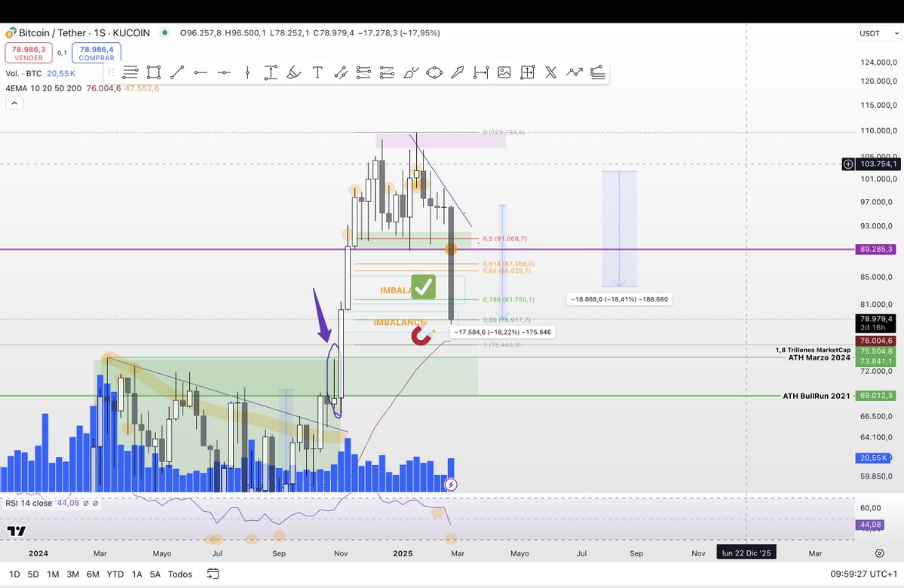Click the RSI 14 close indicator label
Screen dimensions: 904x588
[x=29, y=504]
